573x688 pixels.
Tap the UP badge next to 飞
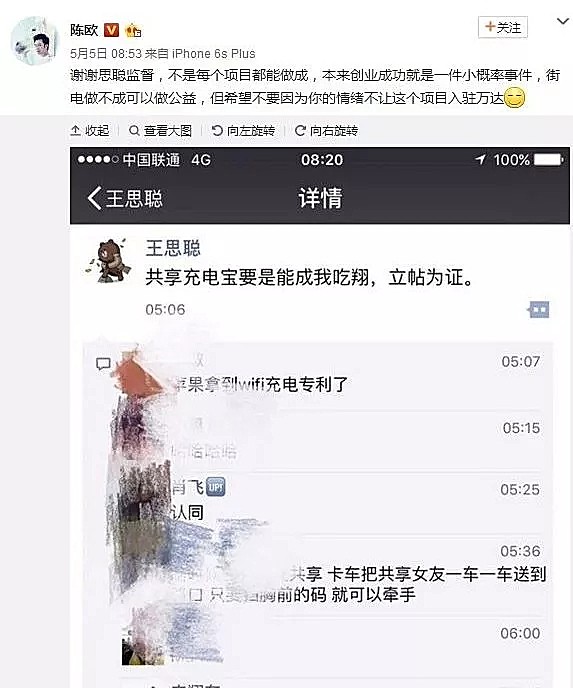tap(215, 487)
